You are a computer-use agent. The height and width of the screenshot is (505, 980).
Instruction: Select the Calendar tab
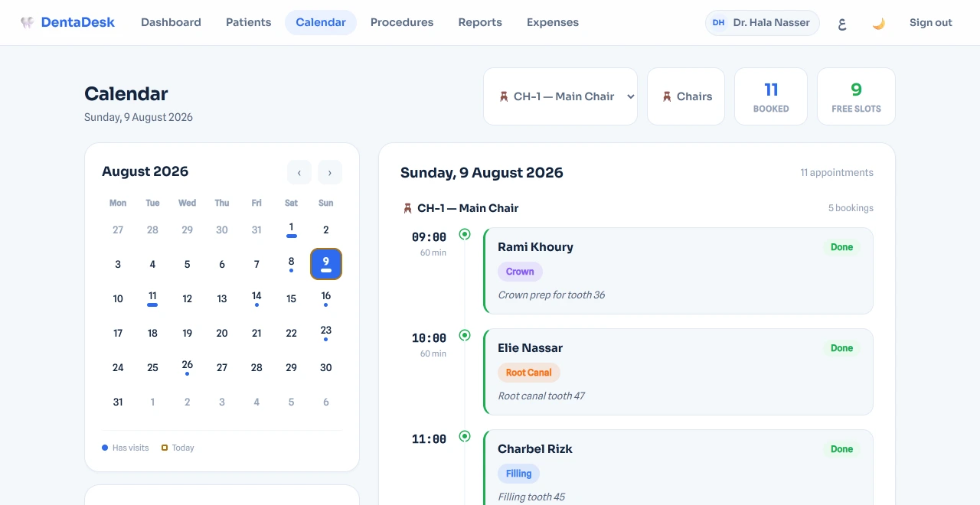coord(321,22)
